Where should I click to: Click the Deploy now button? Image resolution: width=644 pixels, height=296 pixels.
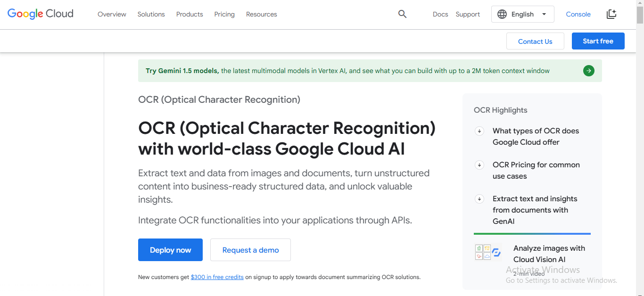point(170,250)
